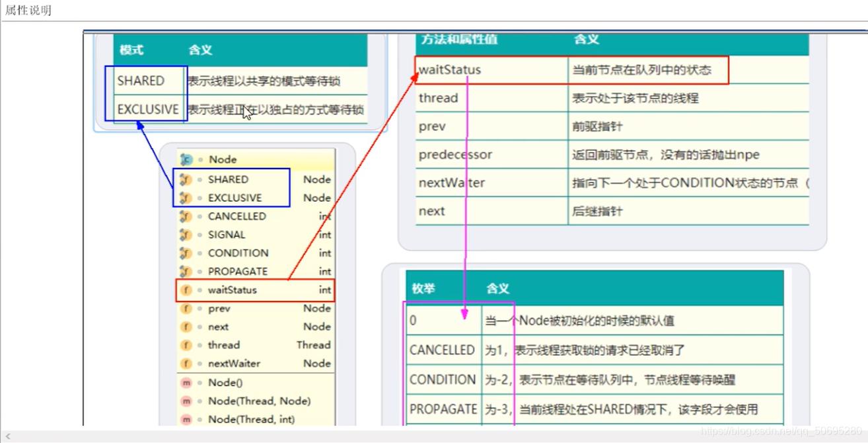Viewport: 868px width, 443px height.
Task: Click nextWaiter cell in the methods table
Action: point(491,183)
